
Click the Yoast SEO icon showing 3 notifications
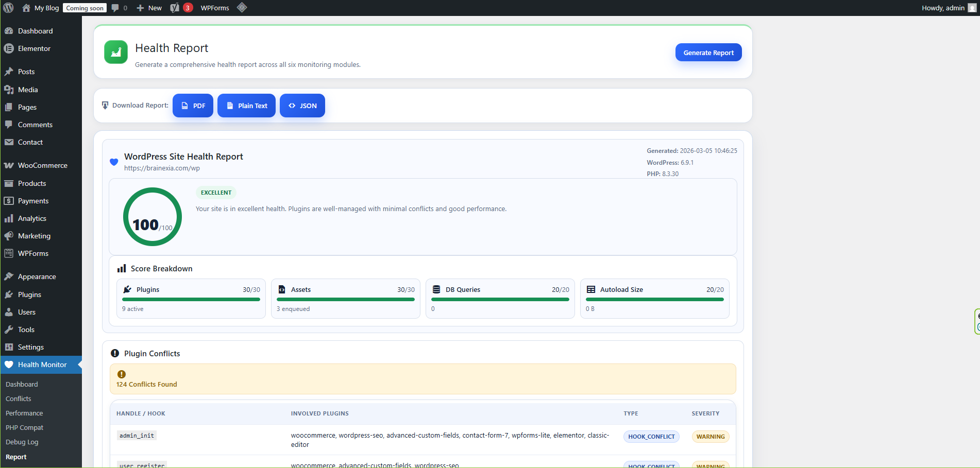point(179,8)
